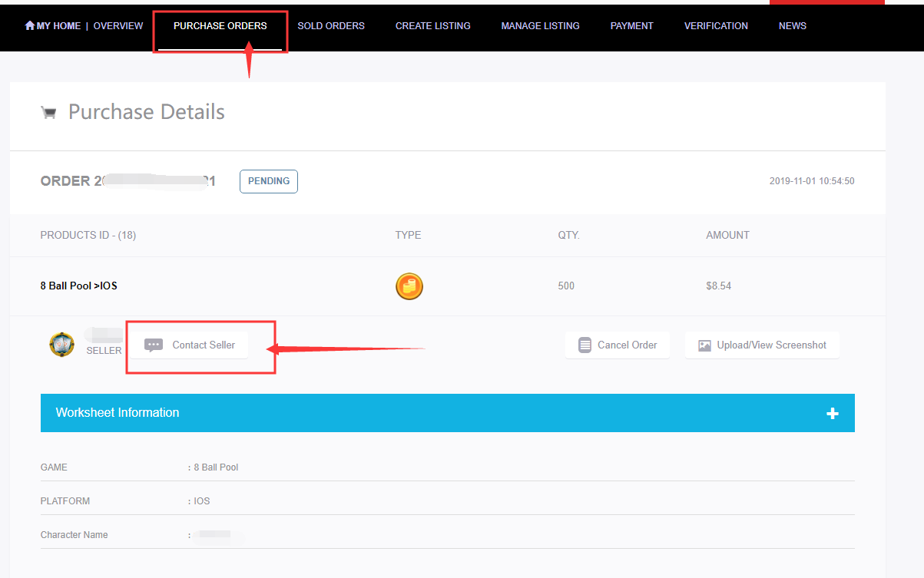The image size is (924, 578).
Task: Open the Manage Listing menu item
Action: tap(540, 26)
